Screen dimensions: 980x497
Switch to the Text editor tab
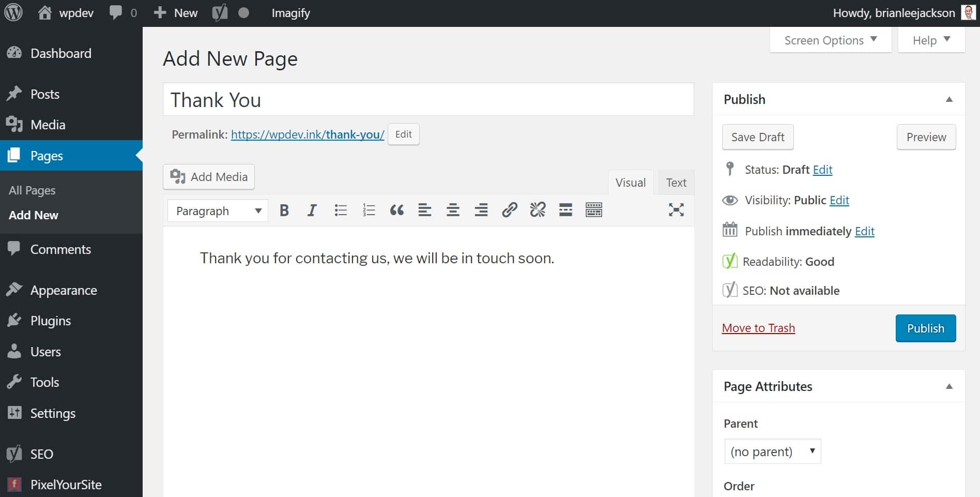[x=676, y=182]
